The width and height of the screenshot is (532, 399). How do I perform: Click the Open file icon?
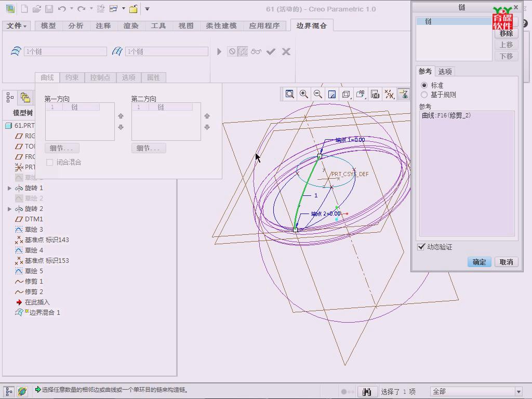pyautogui.click(x=37, y=9)
